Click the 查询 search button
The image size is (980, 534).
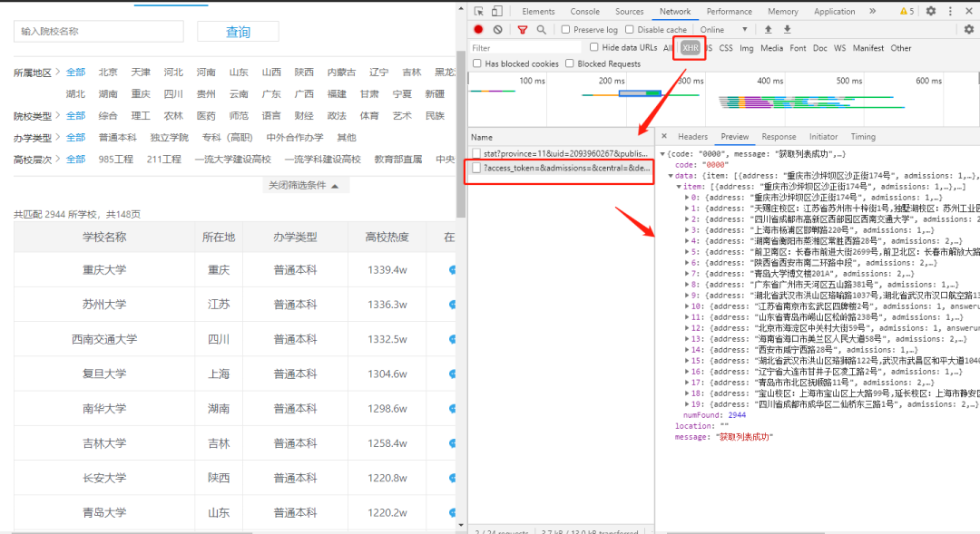(238, 32)
